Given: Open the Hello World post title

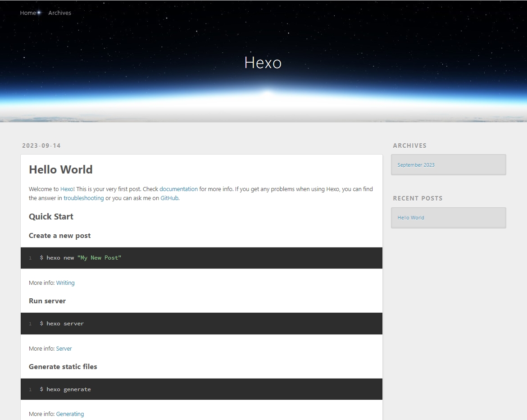Looking at the screenshot, I should pos(60,169).
